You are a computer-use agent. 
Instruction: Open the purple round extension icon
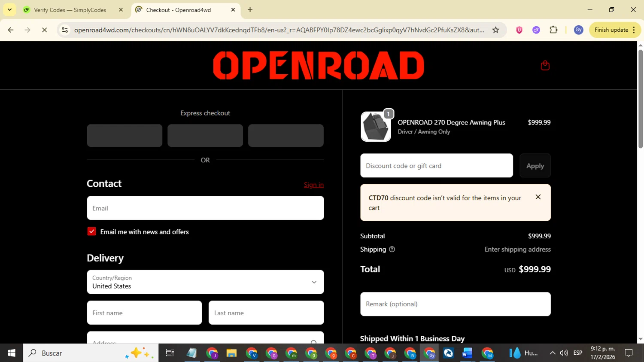tap(536, 30)
